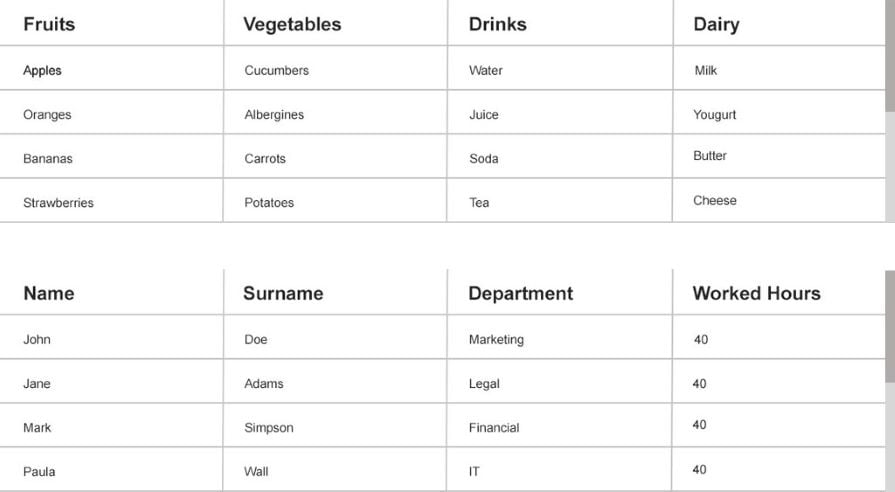Click the Cheese cell

pyautogui.click(x=715, y=201)
